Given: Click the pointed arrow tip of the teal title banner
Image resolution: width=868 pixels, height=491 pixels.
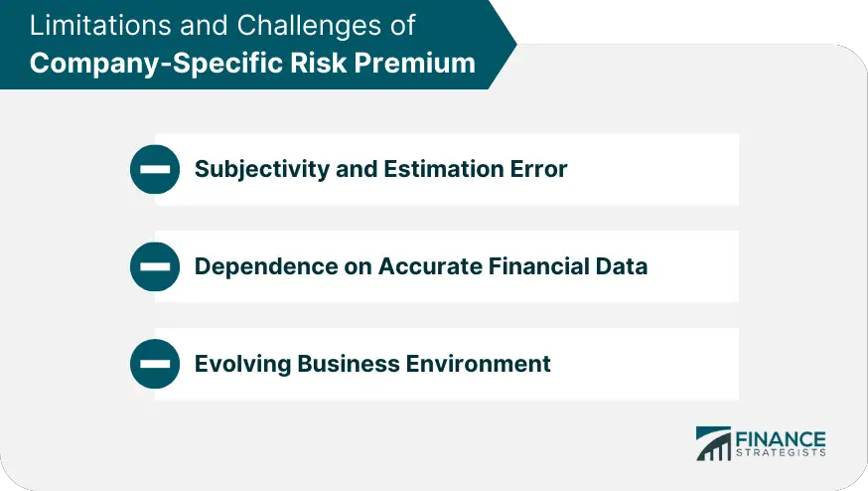Looking at the screenshot, I should point(504,45).
